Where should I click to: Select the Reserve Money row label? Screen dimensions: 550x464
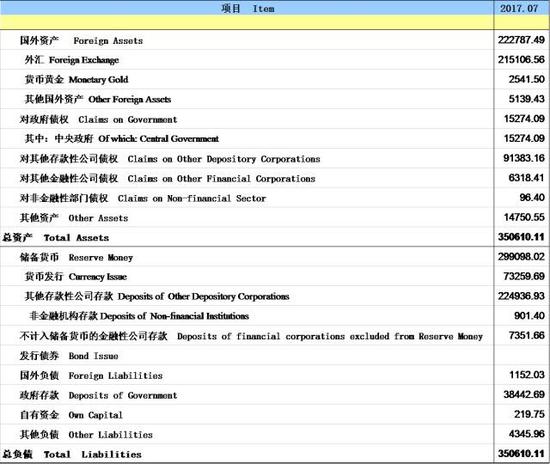pyautogui.click(x=76, y=257)
